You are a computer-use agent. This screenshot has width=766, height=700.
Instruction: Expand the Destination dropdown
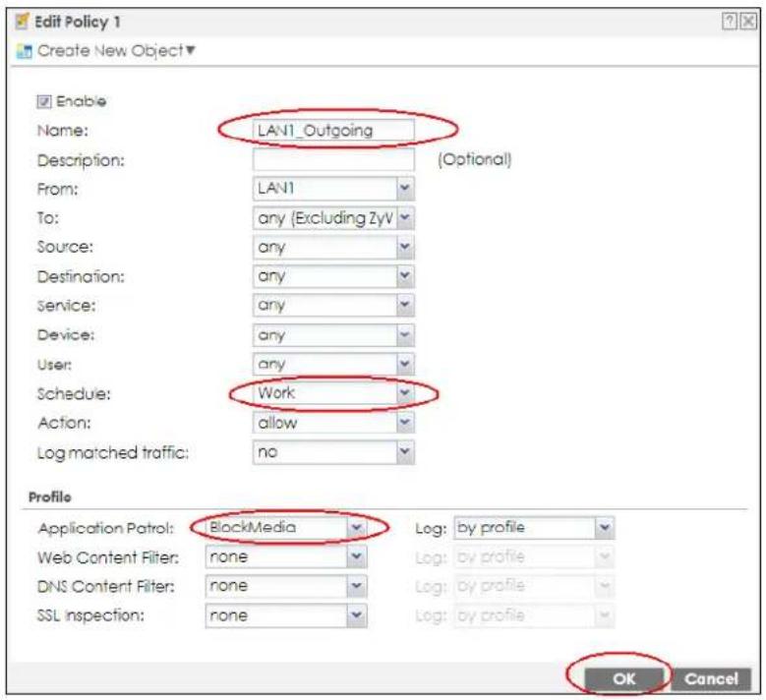click(333, 276)
